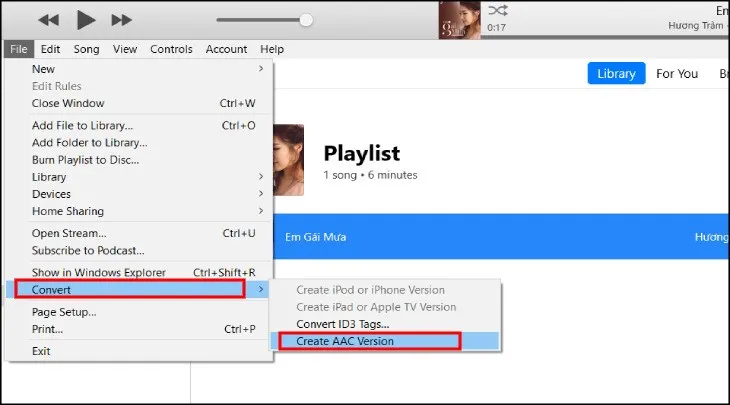The height and width of the screenshot is (405, 730).
Task: Click the rewind previous track button
Action: (x=47, y=19)
